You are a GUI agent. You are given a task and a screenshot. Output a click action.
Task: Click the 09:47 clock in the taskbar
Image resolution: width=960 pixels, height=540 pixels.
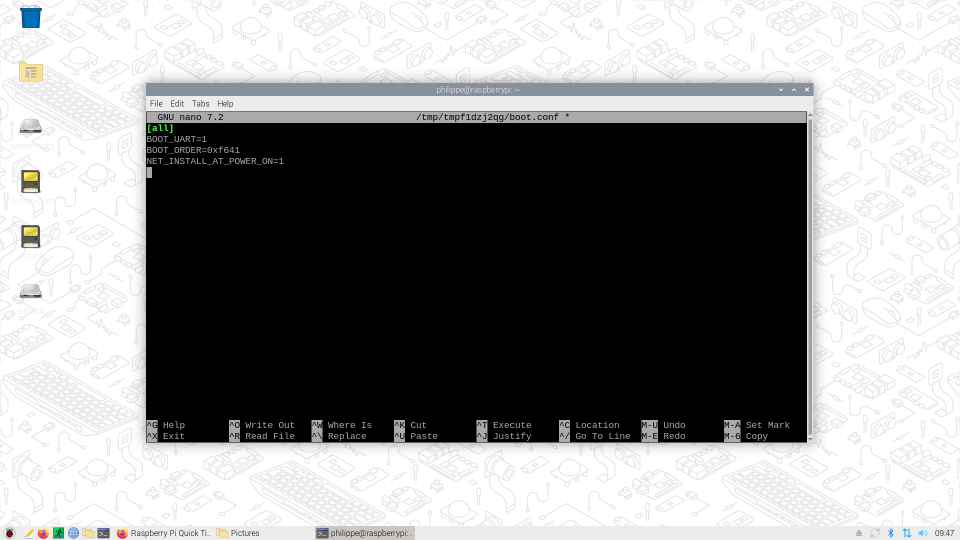point(944,533)
